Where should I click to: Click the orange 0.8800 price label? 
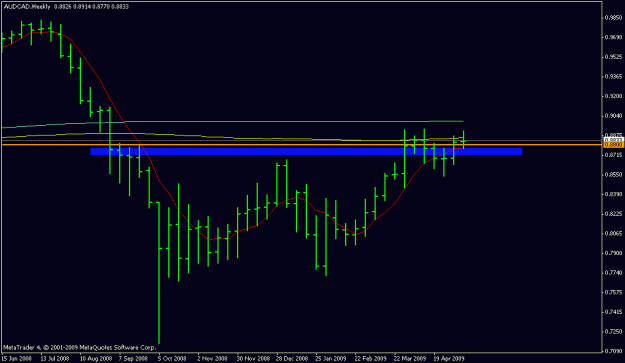[613, 145]
